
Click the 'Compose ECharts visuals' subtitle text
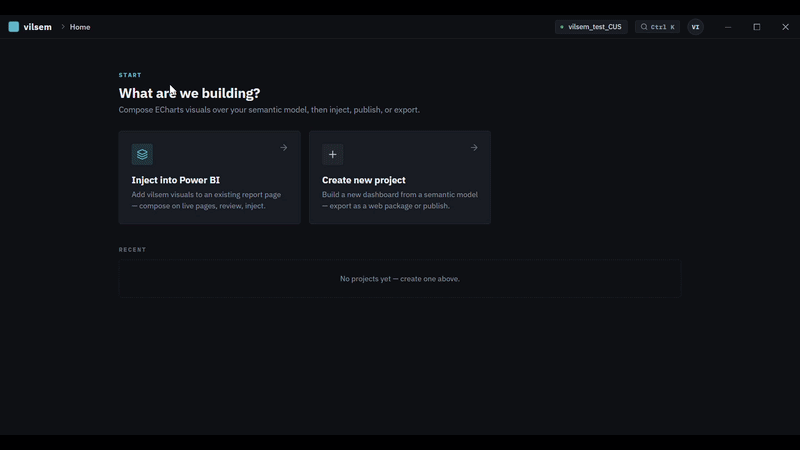(269, 110)
